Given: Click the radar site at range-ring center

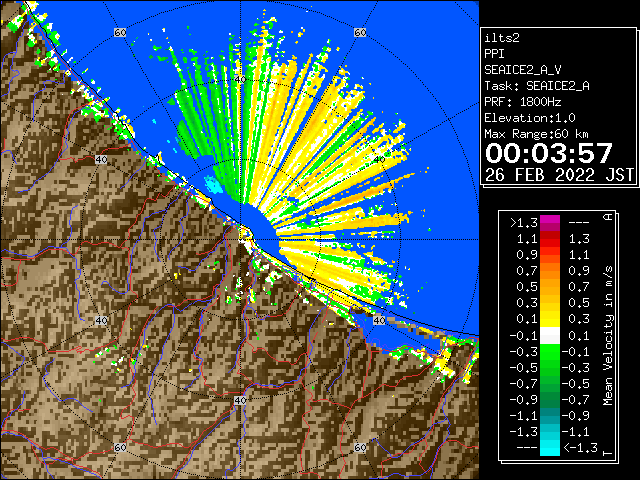Looking at the screenshot, I should (x=240, y=240).
